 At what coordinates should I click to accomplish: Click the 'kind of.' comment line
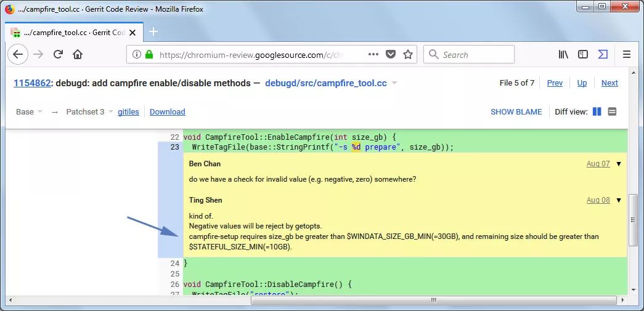(x=201, y=216)
